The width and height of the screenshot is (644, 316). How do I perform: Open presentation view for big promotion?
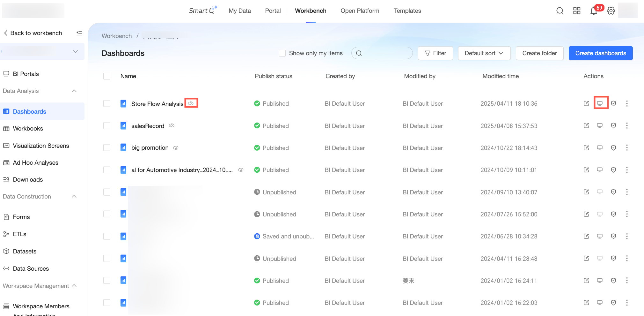coord(600,148)
